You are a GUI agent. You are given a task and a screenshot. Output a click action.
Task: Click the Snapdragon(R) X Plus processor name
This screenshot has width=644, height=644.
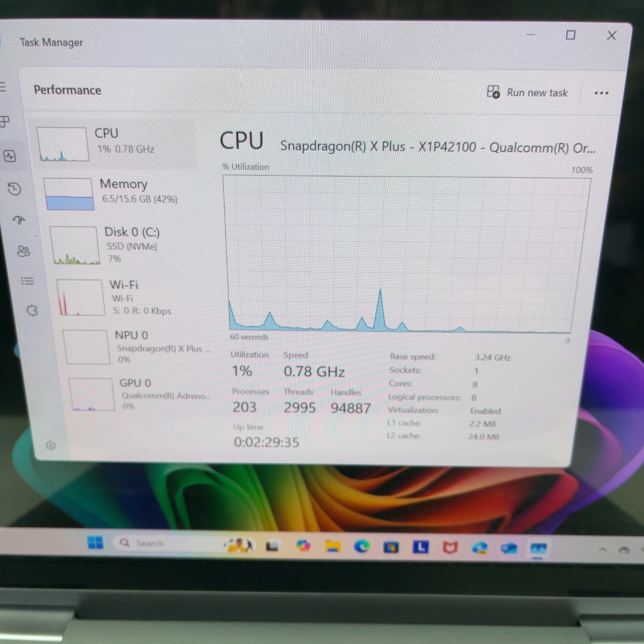pos(437,147)
